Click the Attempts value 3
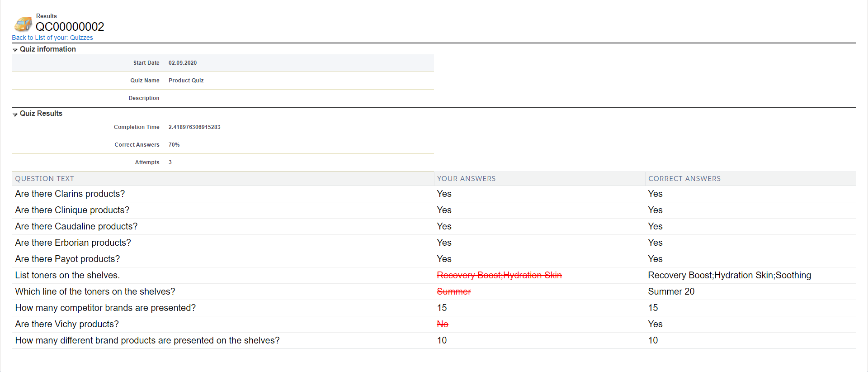Screen dimensions: 868x372 tap(170, 162)
